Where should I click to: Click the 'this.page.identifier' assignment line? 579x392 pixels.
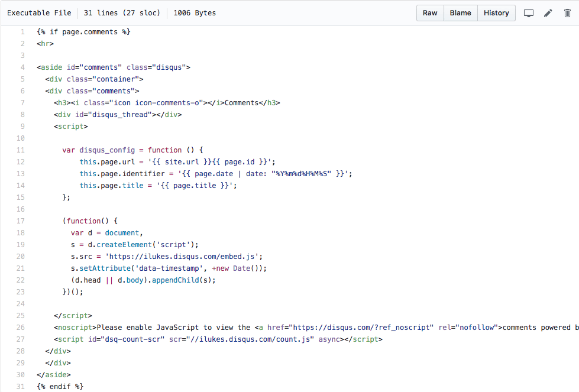[216, 174]
